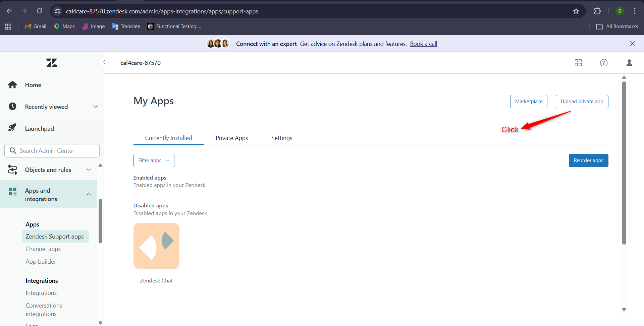Open the All Bookmarks folder
The width and height of the screenshot is (644, 326).
click(x=617, y=26)
